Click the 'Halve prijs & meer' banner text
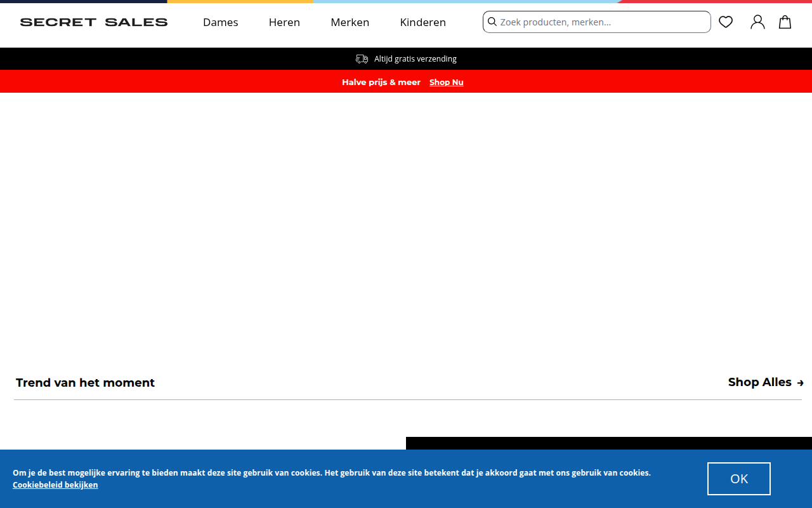Screen dimensions: 812x508 pos(381,82)
